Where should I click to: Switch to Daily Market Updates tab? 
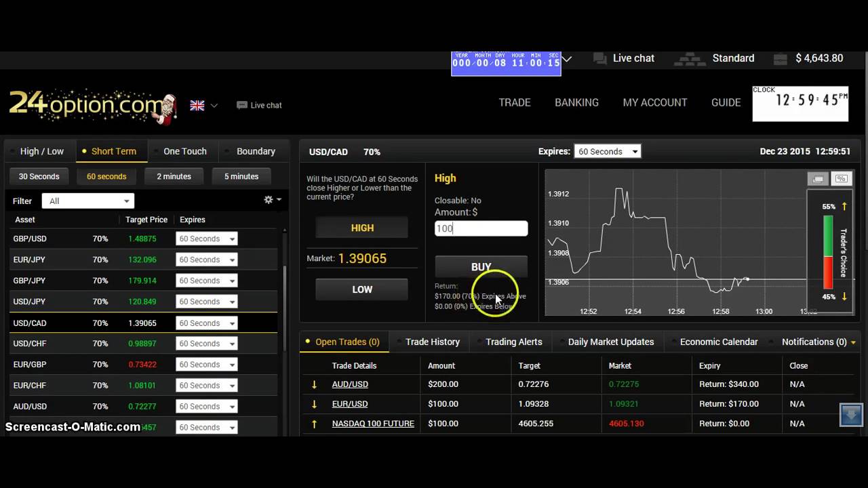pos(611,342)
